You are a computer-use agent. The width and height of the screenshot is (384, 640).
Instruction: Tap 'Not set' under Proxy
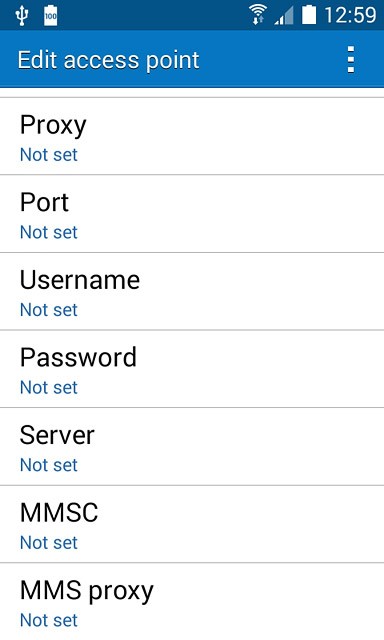[x=49, y=155]
